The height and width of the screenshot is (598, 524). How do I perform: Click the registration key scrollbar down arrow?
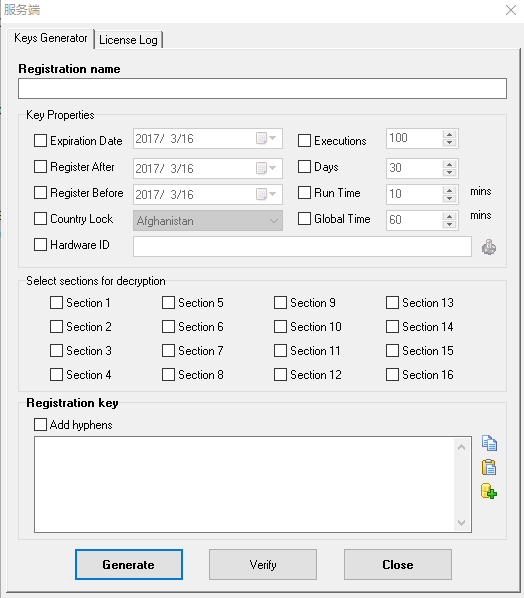point(461,522)
